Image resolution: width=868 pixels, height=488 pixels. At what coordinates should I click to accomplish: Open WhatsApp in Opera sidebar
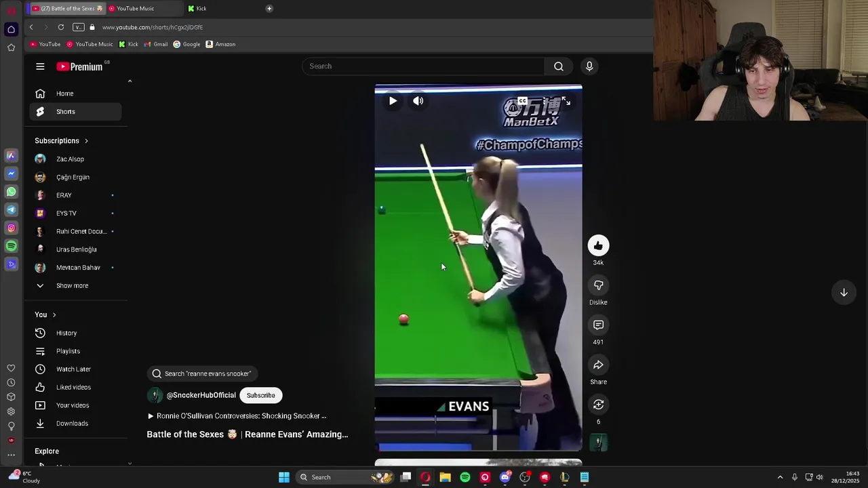tap(11, 192)
